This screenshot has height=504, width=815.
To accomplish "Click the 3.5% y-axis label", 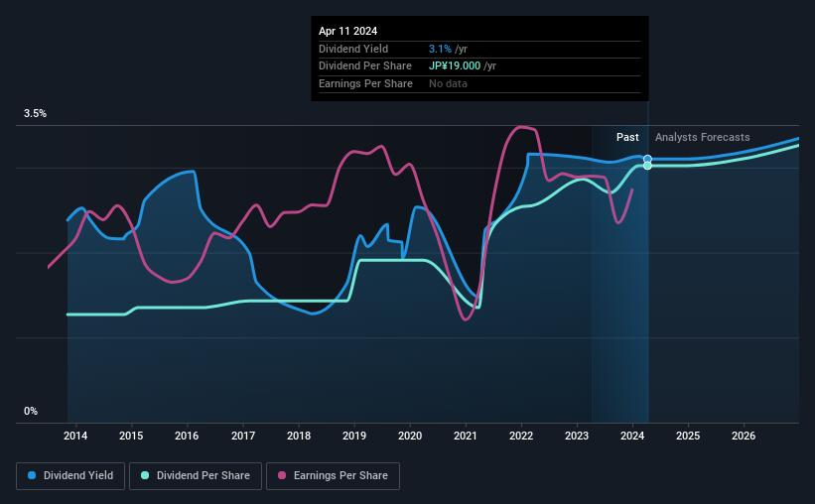I will point(35,113).
